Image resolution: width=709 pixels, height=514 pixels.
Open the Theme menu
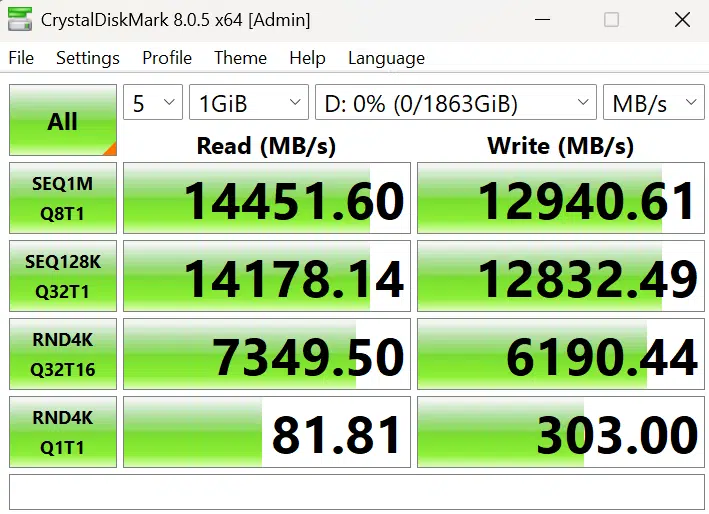click(x=240, y=58)
